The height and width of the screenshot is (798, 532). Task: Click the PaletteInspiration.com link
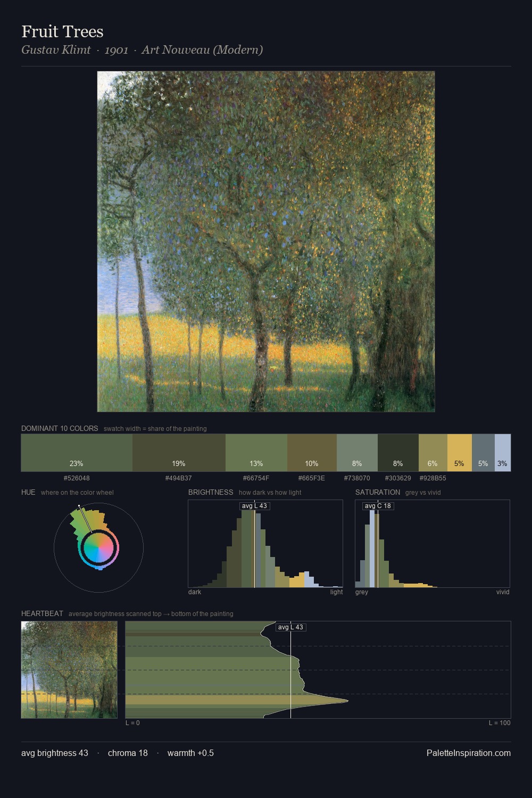[x=469, y=753]
